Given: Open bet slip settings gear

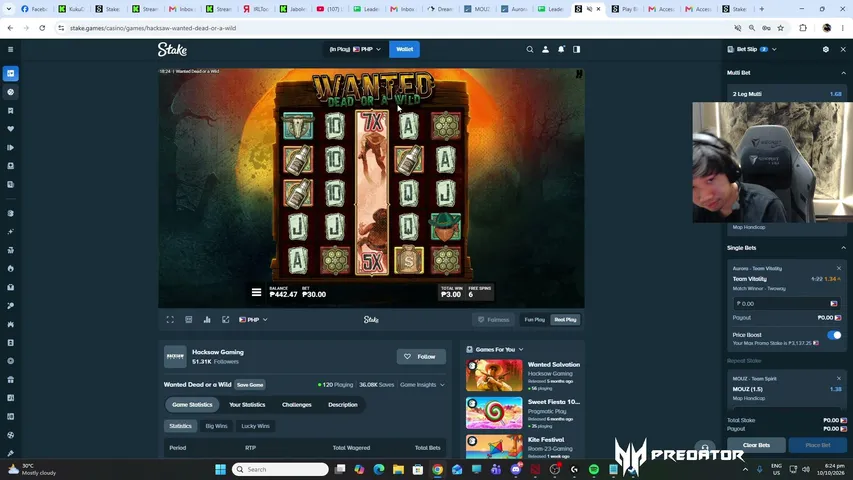Looking at the screenshot, I should tap(826, 50).
